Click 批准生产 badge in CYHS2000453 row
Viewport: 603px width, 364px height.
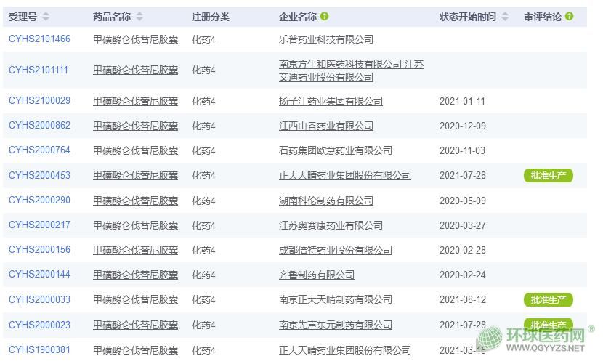548,176
